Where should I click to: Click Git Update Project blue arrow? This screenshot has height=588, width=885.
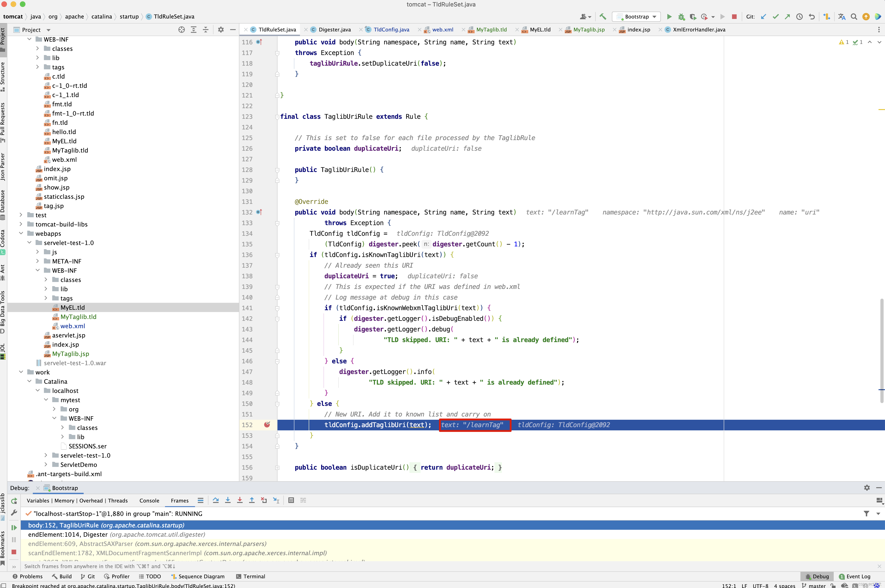(x=763, y=16)
